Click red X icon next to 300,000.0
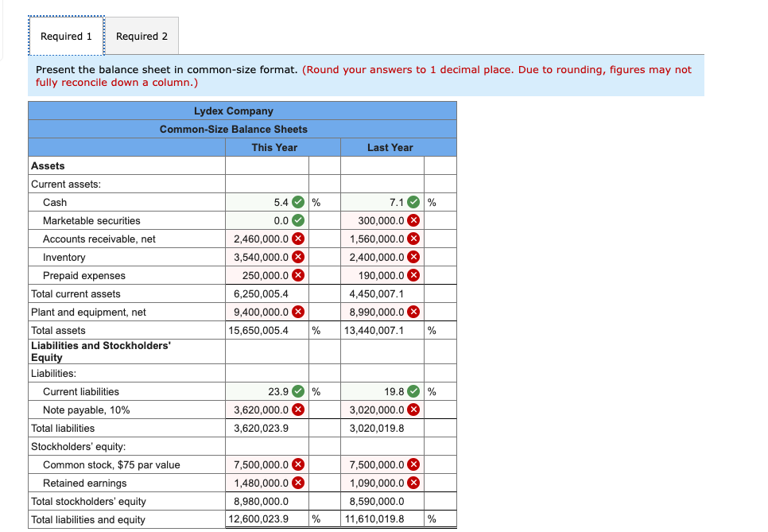The width and height of the screenshot is (768, 532). click(x=413, y=220)
